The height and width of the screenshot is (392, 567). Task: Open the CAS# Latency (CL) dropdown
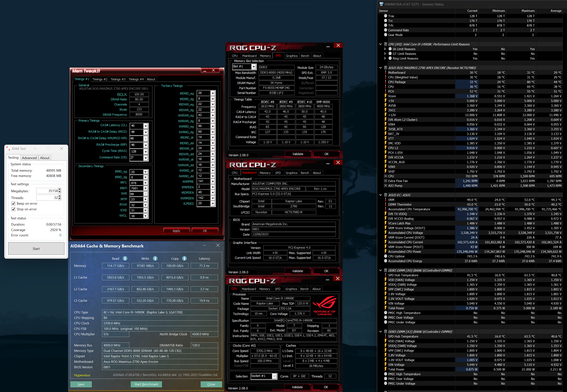(x=145, y=126)
